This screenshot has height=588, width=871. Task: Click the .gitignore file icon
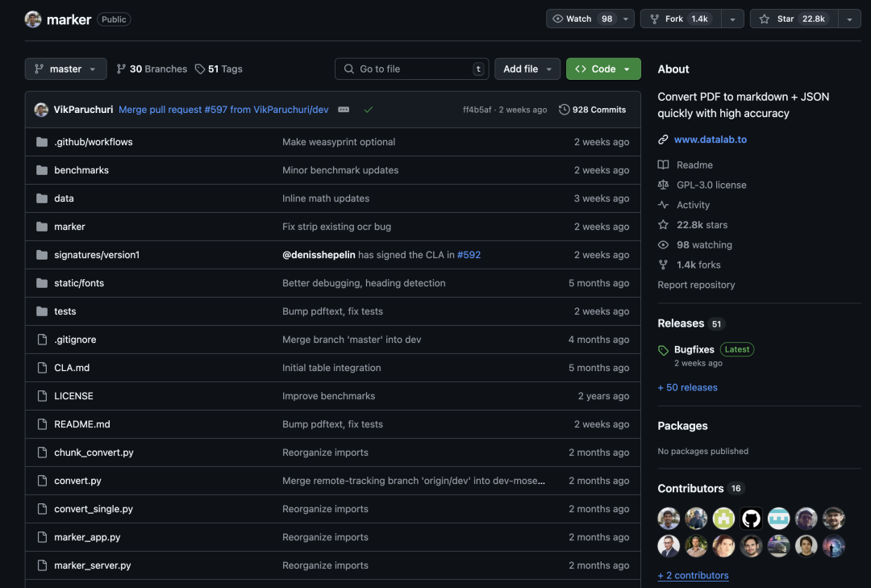pyautogui.click(x=42, y=340)
